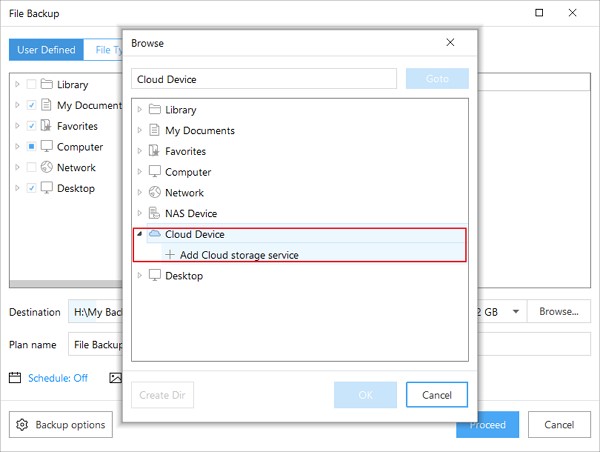Click the Cloud Device cloud icon

pyautogui.click(x=155, y=233)
